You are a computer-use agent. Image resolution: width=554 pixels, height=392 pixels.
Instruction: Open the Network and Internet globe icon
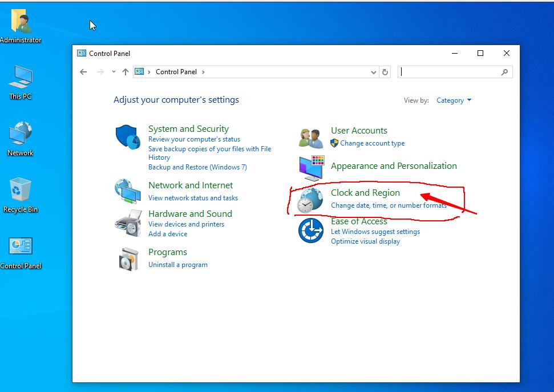point(128,191)
